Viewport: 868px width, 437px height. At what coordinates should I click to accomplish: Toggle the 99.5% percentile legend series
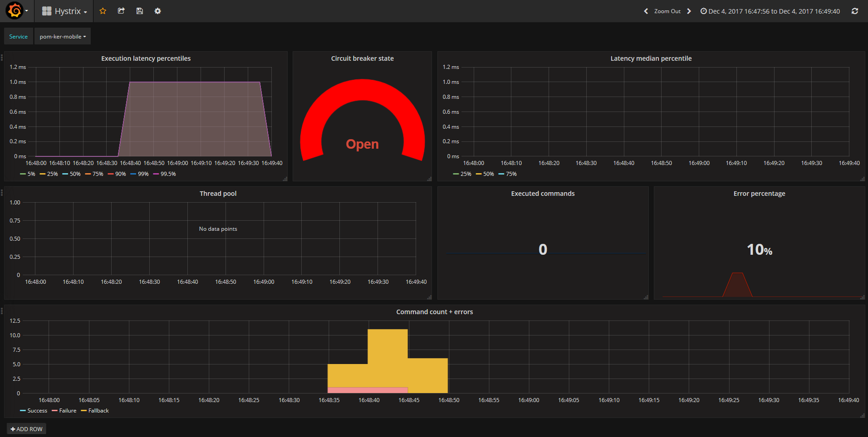click(168, 174)
